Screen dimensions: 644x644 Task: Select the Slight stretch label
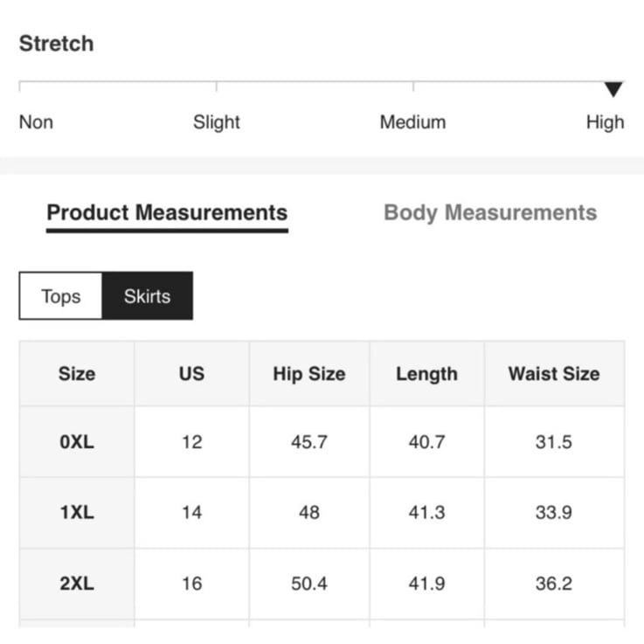tap(217, 122)
